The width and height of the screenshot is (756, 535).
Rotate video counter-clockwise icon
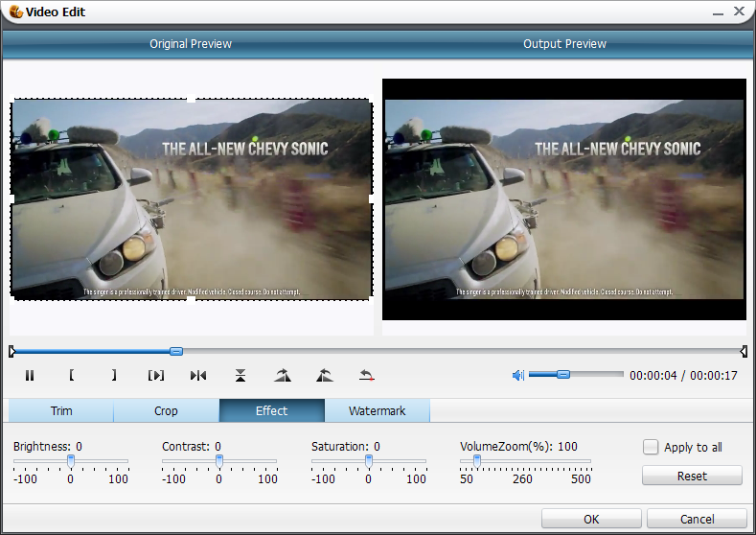coord(325,375)
